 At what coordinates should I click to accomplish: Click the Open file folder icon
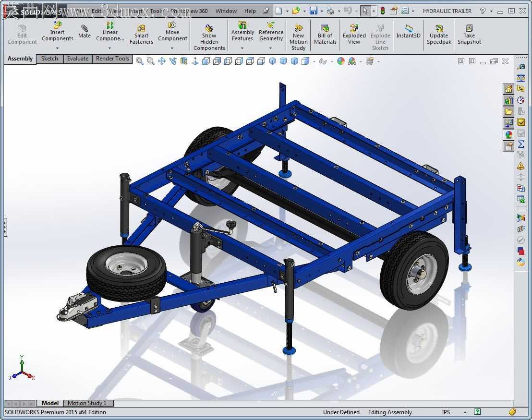(296, 11)
